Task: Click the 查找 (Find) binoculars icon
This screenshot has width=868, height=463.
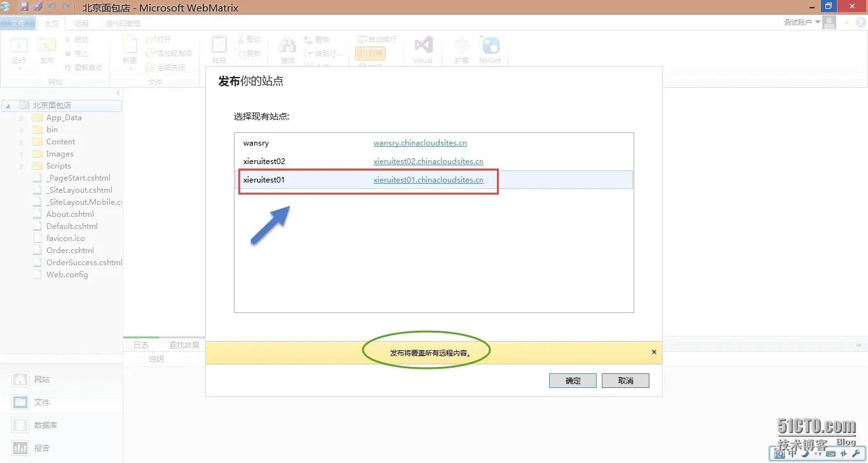Action: coord(288,45)
